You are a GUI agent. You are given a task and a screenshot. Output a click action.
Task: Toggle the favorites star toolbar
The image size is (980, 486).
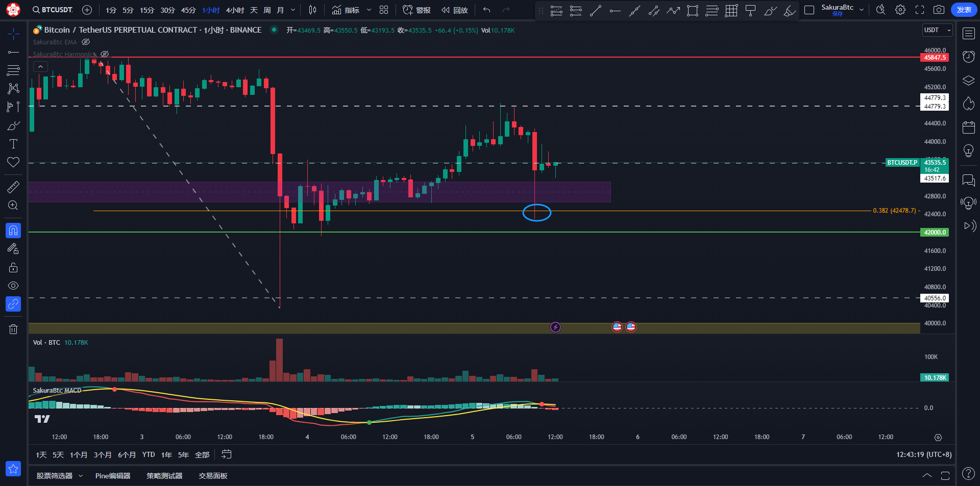(13, 469)
